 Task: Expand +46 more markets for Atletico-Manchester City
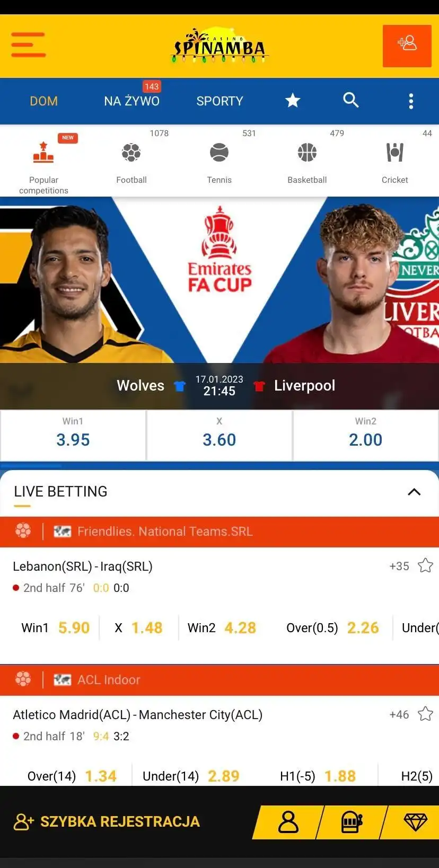(x=399, y=714)
